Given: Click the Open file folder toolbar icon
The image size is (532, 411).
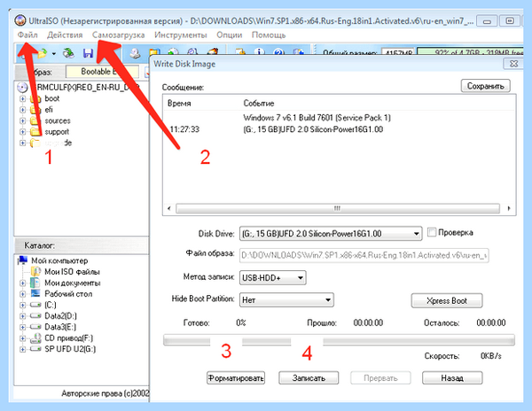Looking at the screenshot, I should [x=43, y=53].
